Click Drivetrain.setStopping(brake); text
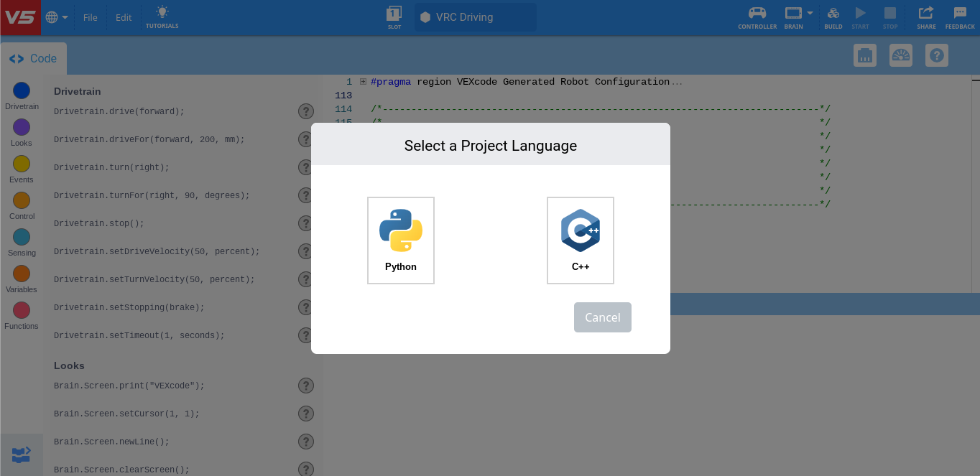Screen dimensions: 980x476 129,307
